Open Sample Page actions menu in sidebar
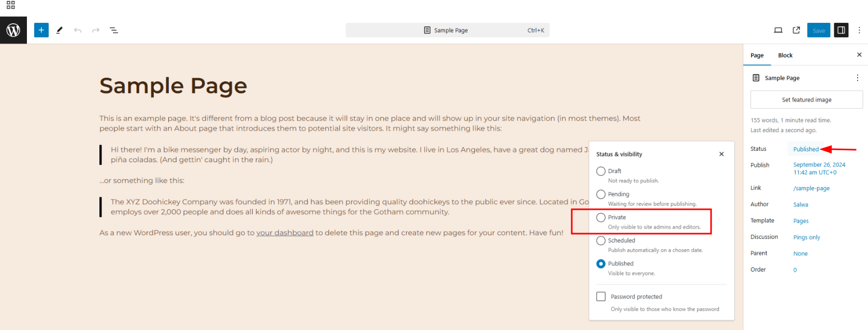This screenshot has width=868, height=330. tap(857, 78)
